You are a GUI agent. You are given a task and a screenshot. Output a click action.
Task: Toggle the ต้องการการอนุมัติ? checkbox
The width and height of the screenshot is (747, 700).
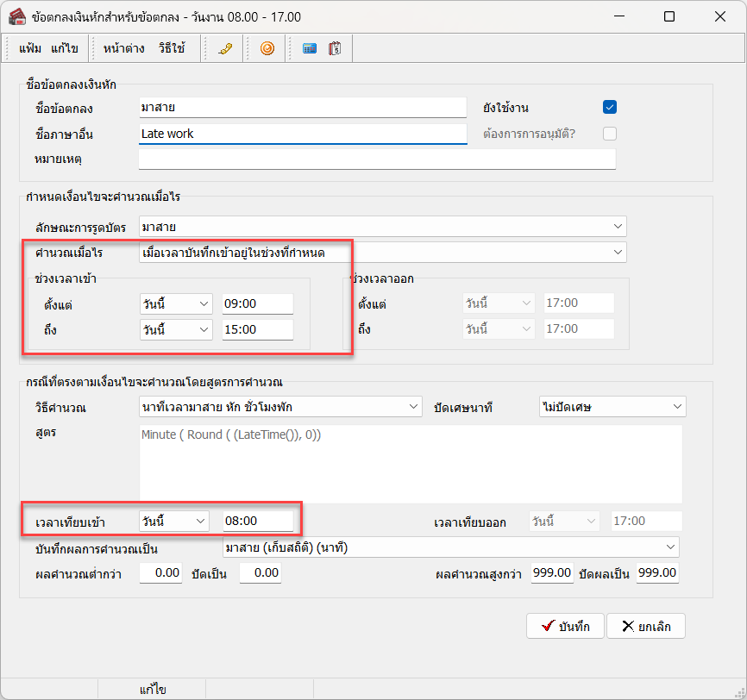[610, 134]
